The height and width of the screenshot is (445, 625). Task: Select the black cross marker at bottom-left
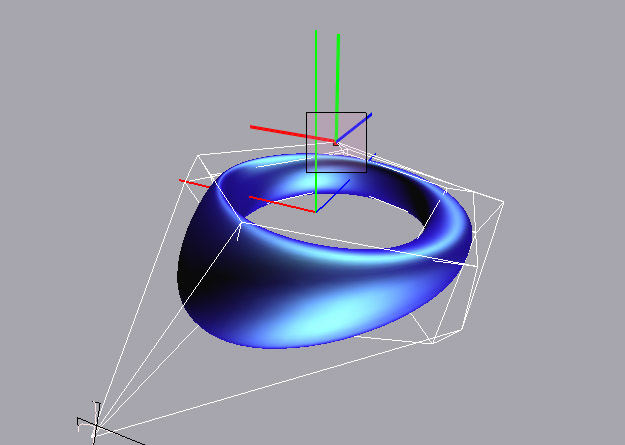(95, 425)
